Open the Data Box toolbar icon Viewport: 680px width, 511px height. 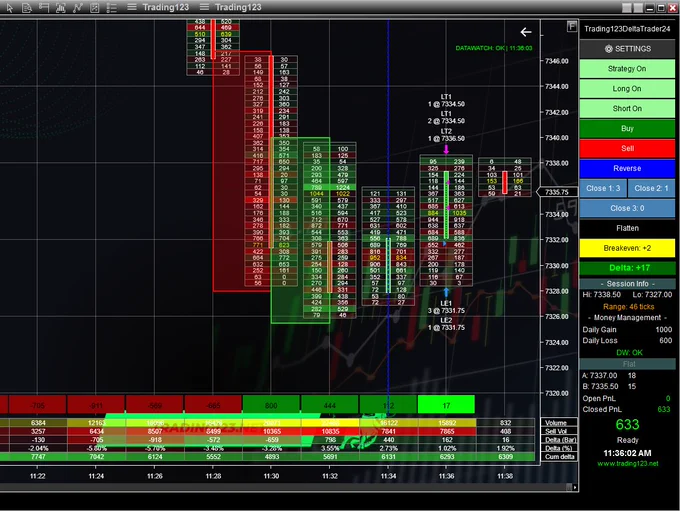point(27,7)
